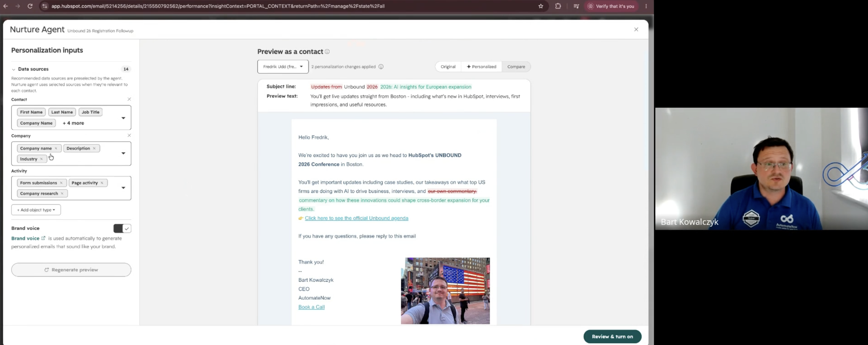Toggle the Brand voice switch
The height and width of the screenshot is (345, 868).
[x=122, y=229]
